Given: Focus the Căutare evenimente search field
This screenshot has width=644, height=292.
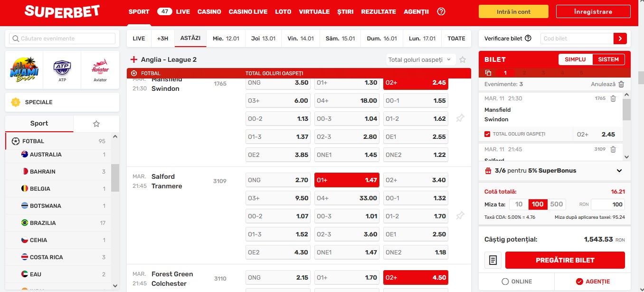Looking at the screenshot, I should 62,39.
